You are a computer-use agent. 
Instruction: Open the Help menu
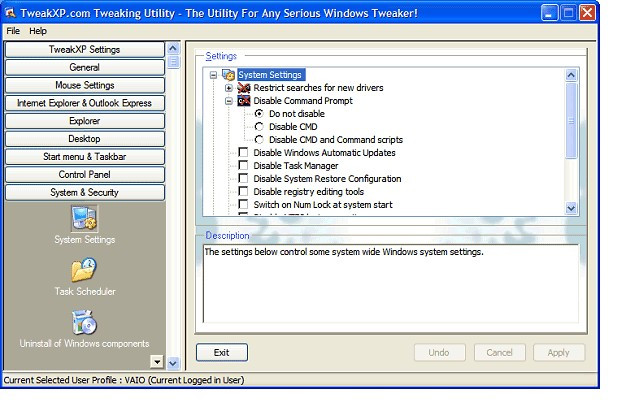tap(38, 31)
